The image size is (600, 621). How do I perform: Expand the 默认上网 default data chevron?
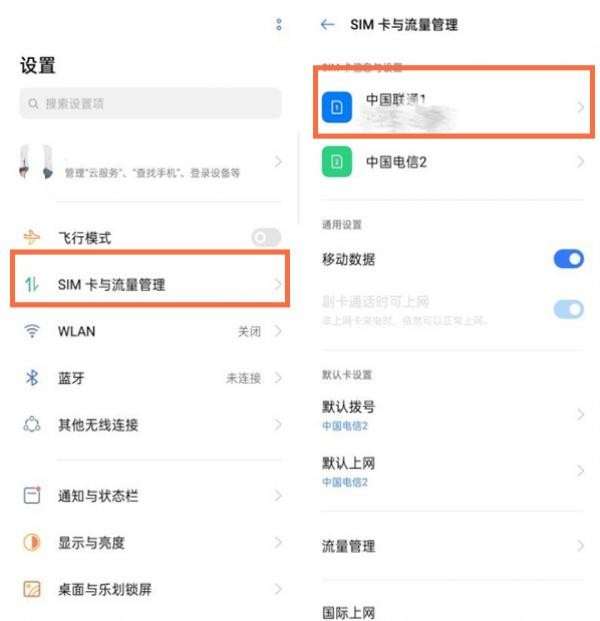[580, 471]
